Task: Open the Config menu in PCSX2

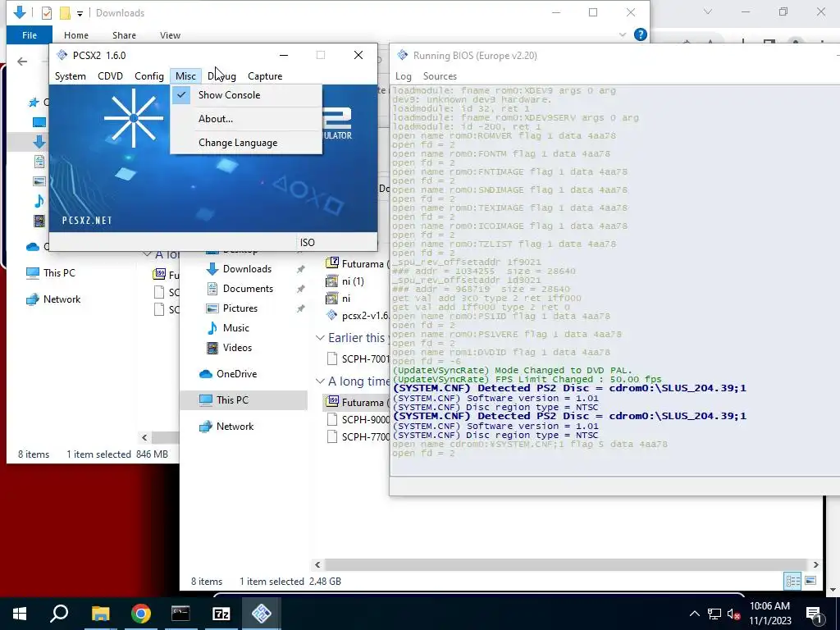Action: click(149, 76)
